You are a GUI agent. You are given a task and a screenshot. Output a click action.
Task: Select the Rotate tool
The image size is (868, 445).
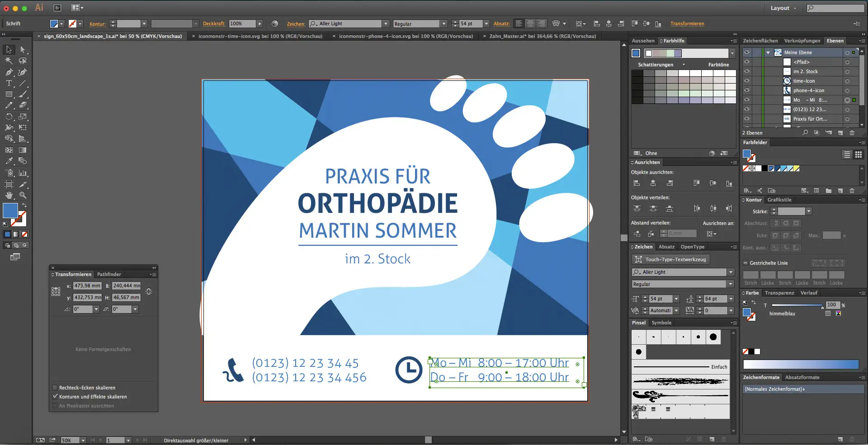coord(9,117)
